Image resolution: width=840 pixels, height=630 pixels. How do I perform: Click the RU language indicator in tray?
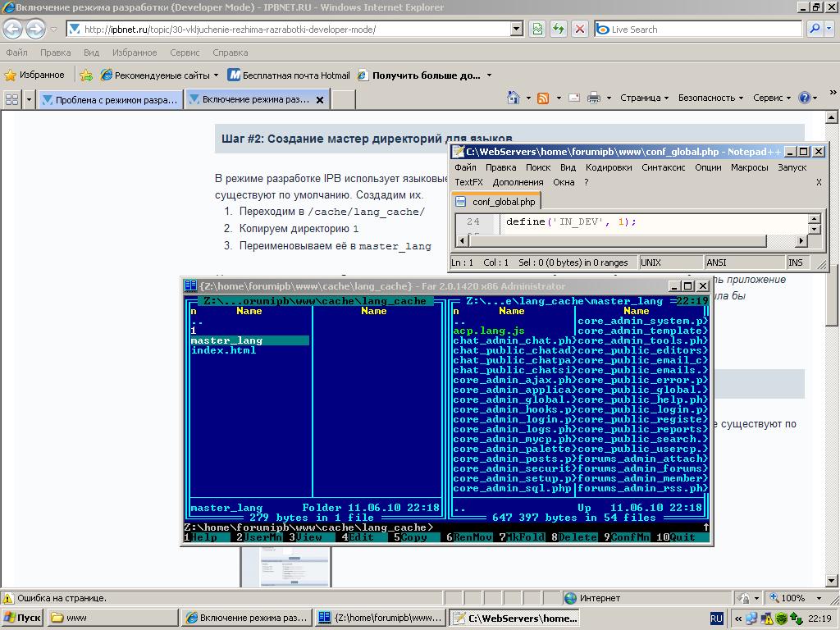click(716, 619)
